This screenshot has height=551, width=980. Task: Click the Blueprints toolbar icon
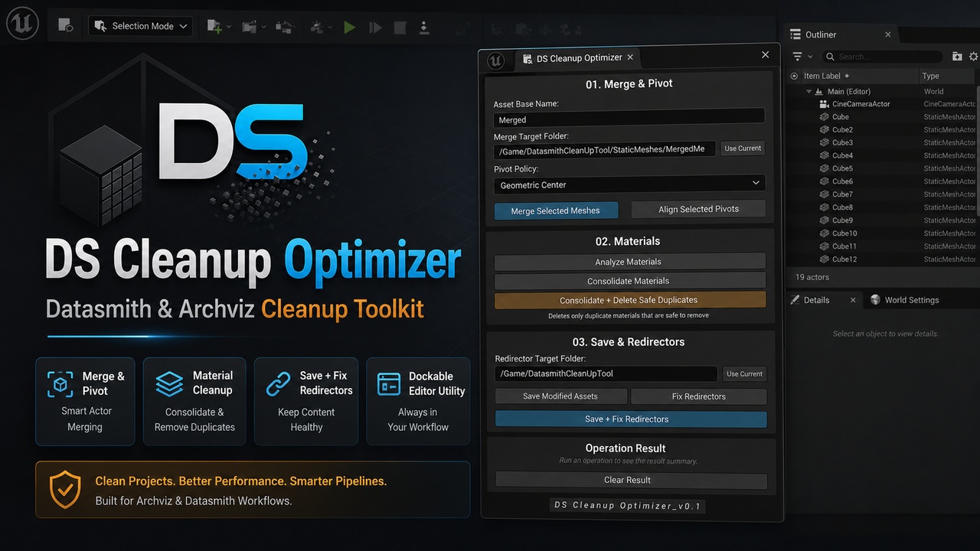[x=249, y=27]
